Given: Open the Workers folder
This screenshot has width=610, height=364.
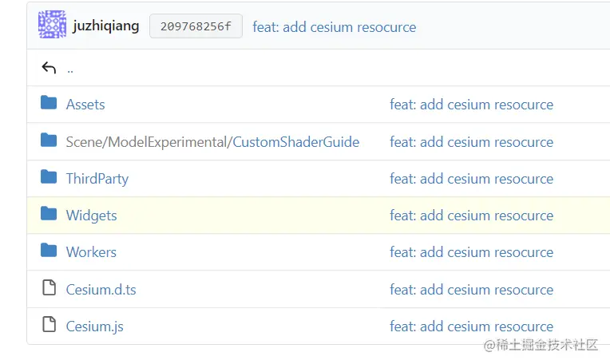Looking at the screenshot, I should click(x=91, y=252).
